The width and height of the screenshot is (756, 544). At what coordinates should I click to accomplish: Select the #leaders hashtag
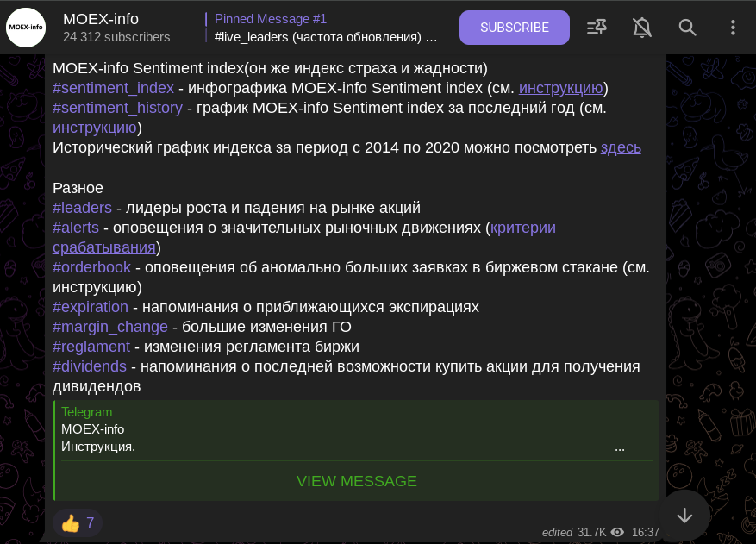coord(82,208)
